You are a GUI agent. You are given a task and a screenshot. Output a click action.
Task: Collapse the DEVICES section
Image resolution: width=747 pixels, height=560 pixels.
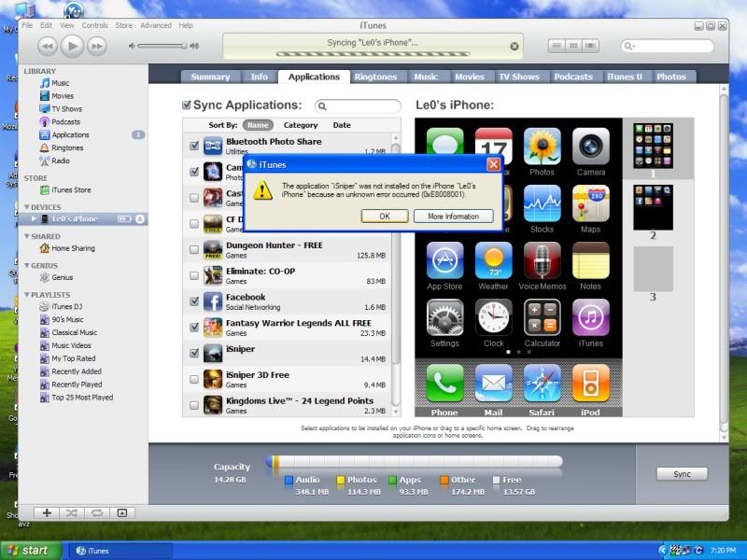[27, 207]
